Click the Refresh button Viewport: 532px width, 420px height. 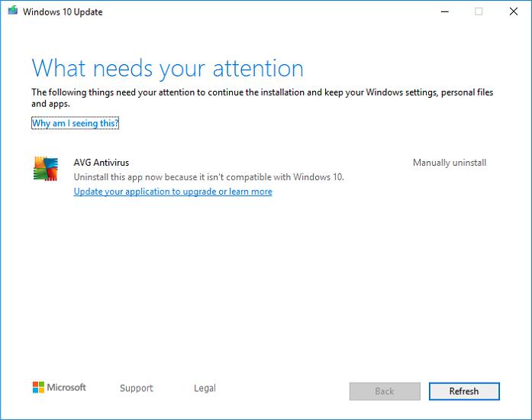click(464, 391)
